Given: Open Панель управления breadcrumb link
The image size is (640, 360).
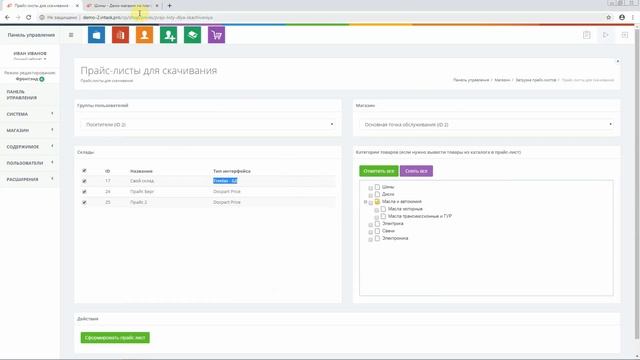Looking at the screenshot, I should 471,80.
